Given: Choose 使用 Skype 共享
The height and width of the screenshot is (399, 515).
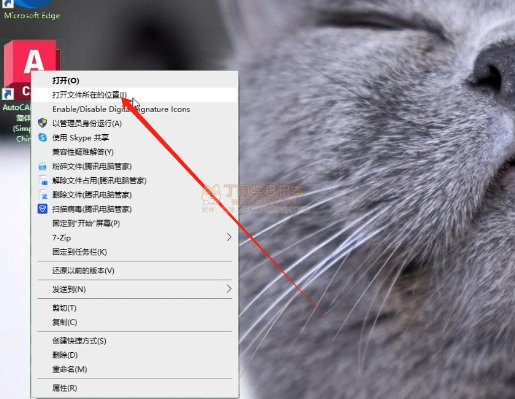Looking at the screenshot, I should click(134, 138).
